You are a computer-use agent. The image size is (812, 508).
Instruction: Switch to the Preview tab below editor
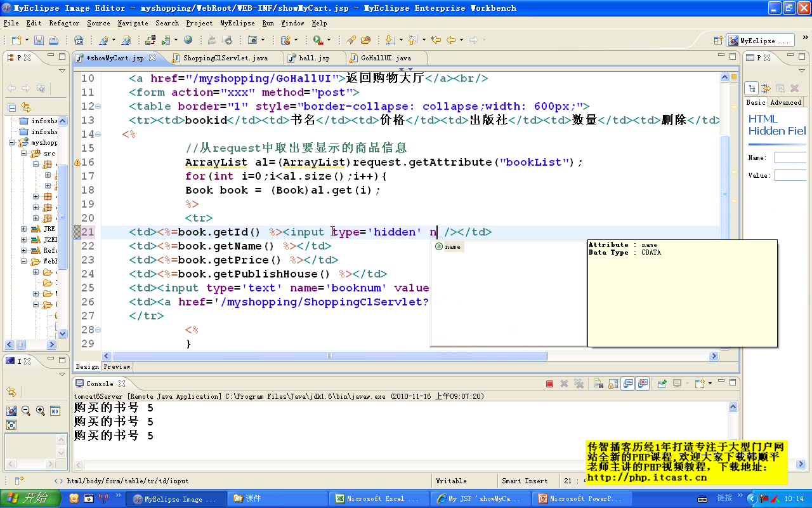click(x=117, y=366)
